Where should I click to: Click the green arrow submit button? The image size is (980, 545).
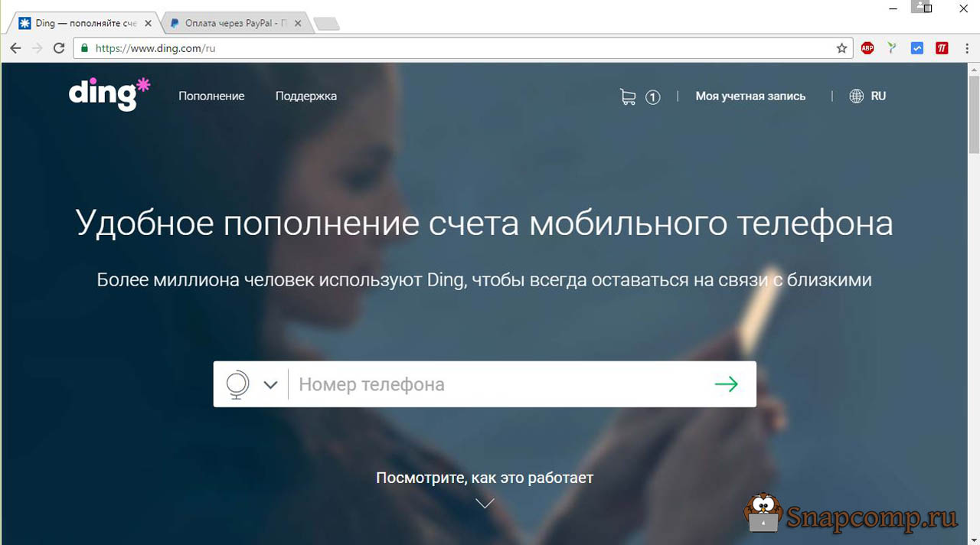click(726, 384)
